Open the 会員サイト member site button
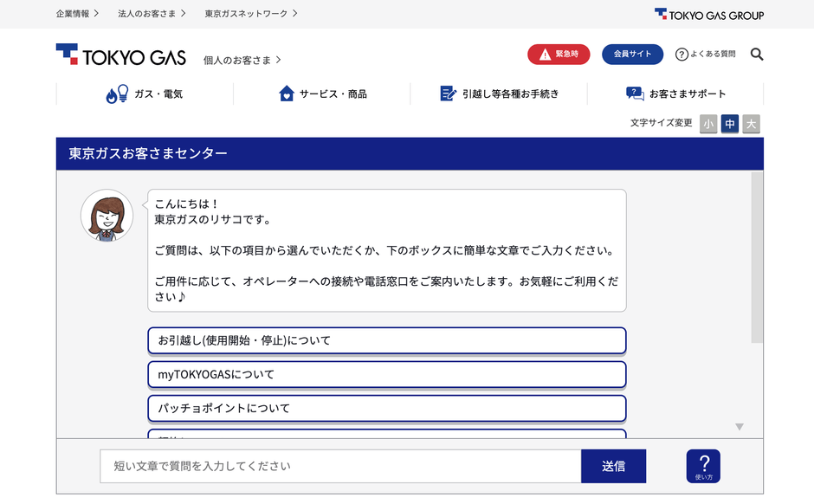Screen dimensions: 814x504 click(632, 55)
